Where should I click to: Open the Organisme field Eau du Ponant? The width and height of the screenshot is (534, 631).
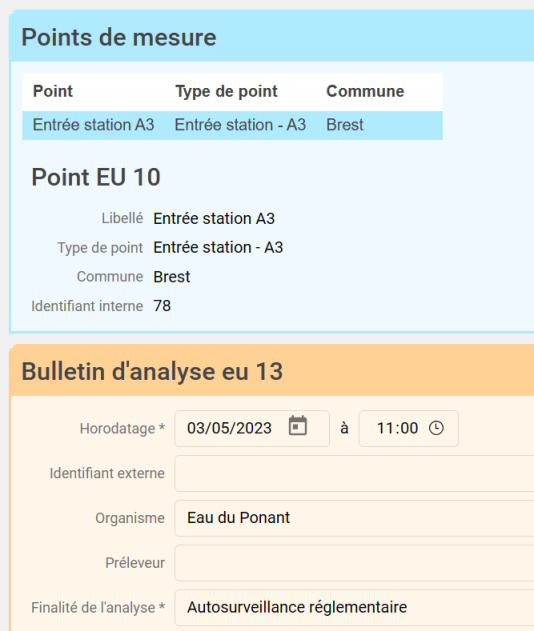coord(354,518)
